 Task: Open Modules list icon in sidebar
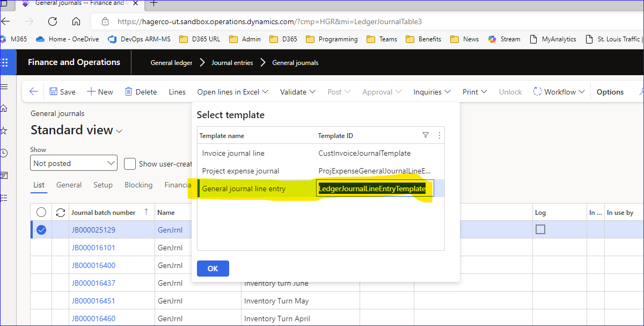point(4,198)
